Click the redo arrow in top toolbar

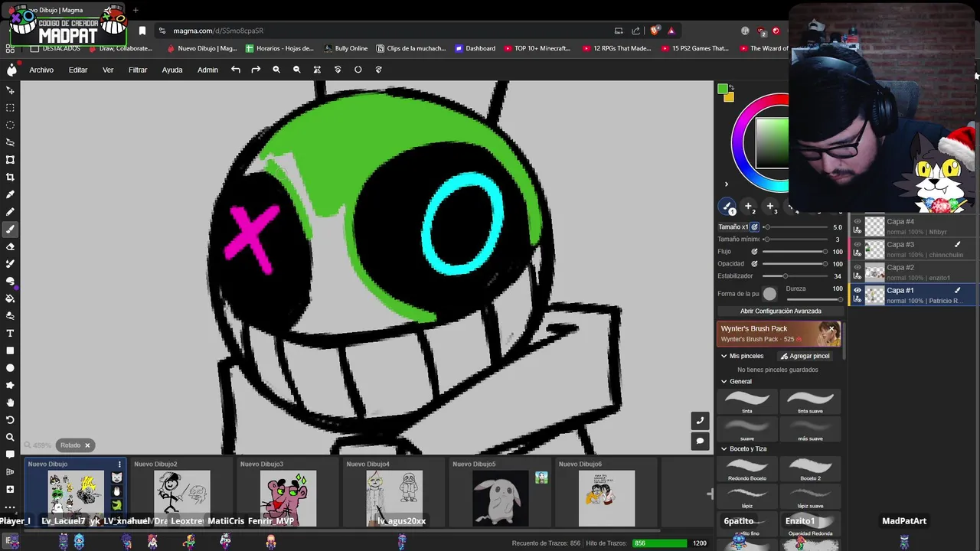[256, 70]
